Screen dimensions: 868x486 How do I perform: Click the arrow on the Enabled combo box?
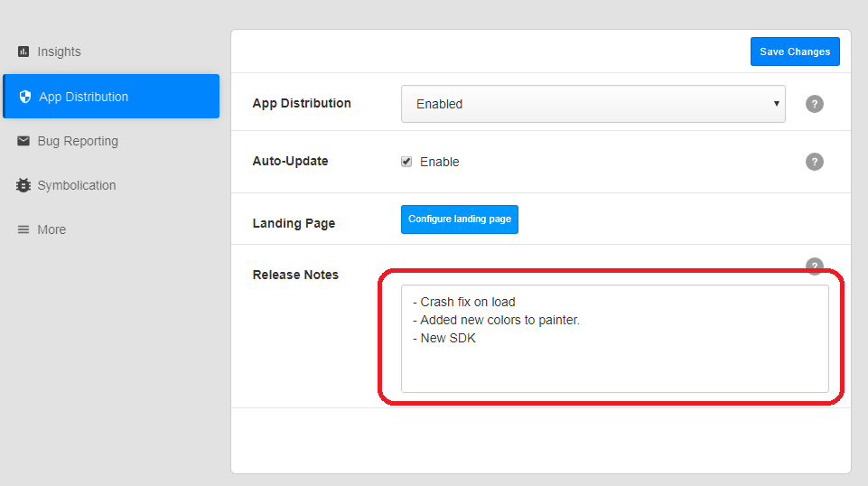[776, 104]
